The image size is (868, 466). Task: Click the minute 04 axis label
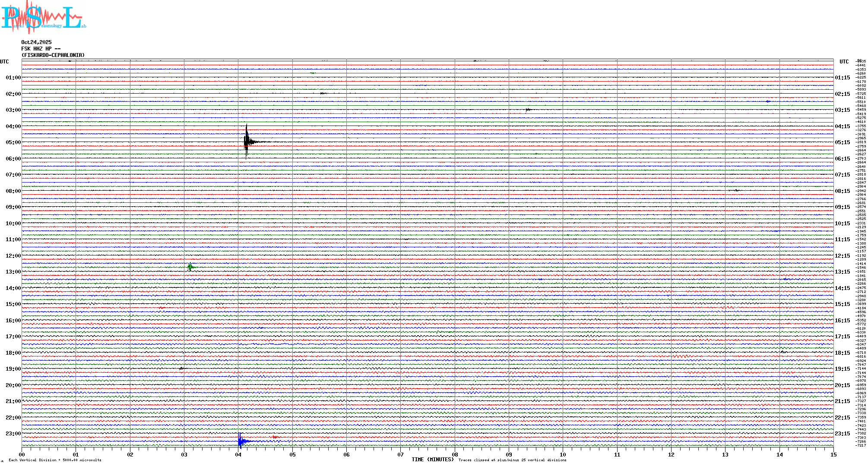coord(238,454)
